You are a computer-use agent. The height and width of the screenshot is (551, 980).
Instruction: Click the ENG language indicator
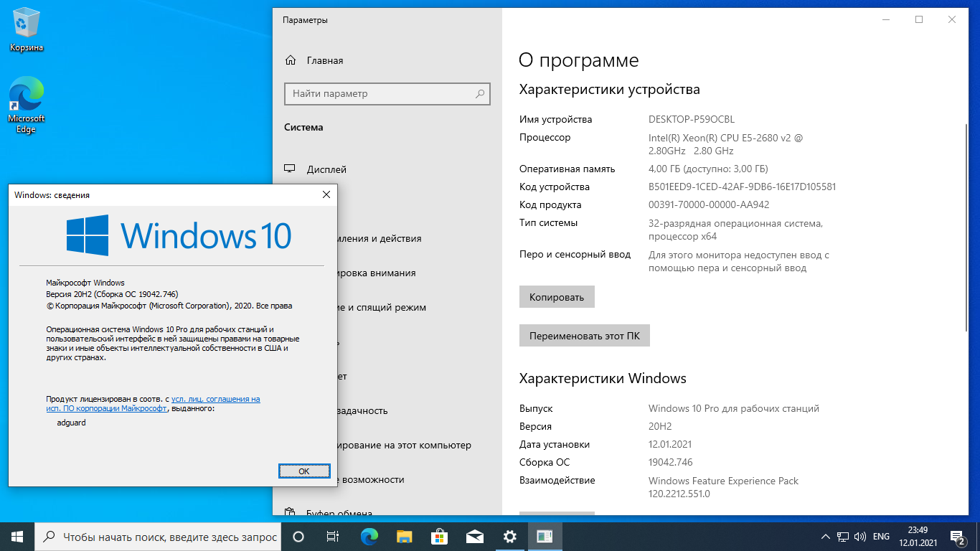pos(881,537)
